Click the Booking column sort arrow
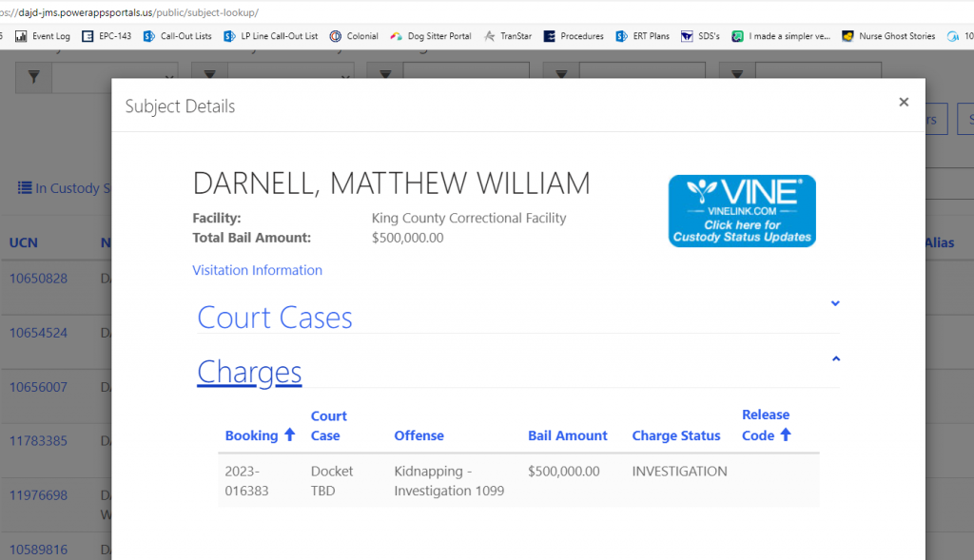Viewport: 974px width, 560px height. click(x=290, y=434)
